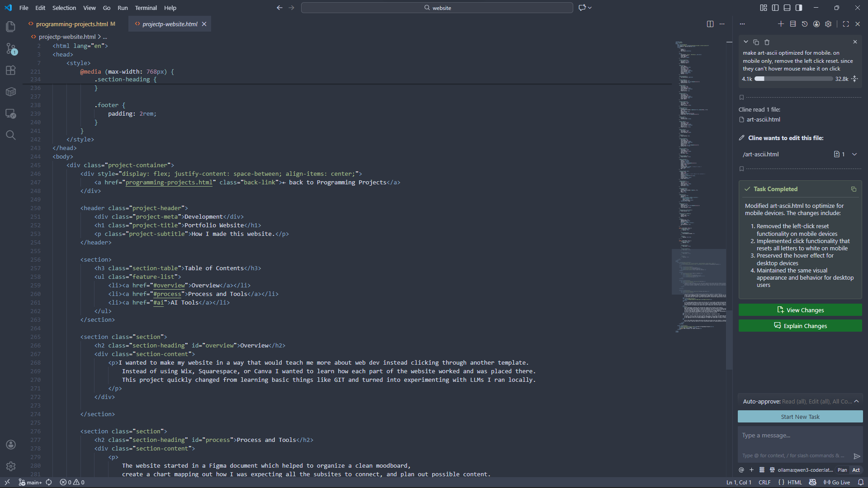The image size is (868, 488).
Task: Open the Source Control view
Action: [x=11, y=49]
